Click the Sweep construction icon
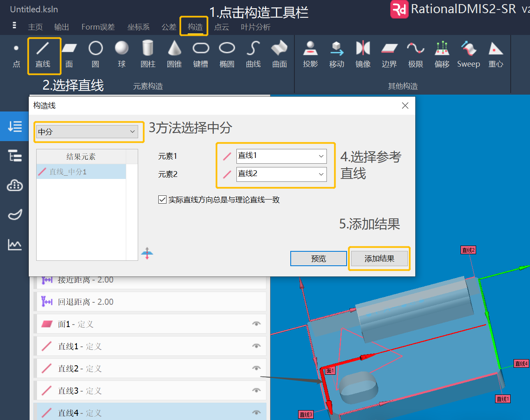 pyautogui.click(x=468, y=54)
